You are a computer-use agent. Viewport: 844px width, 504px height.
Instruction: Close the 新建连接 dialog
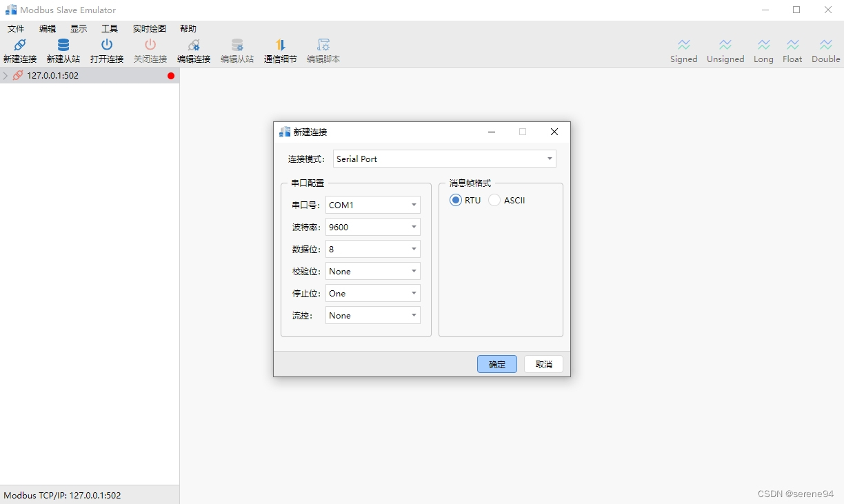click(554, 132)
